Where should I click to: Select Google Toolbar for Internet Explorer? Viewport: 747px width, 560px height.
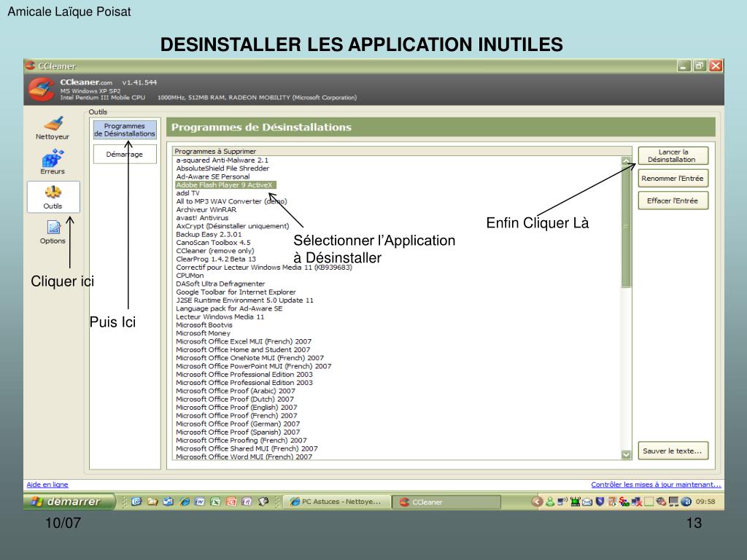tap(236, 292)
